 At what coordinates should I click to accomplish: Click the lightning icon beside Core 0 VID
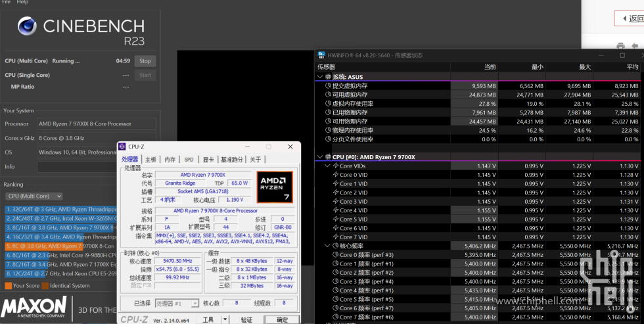click(x=336, y=175)
